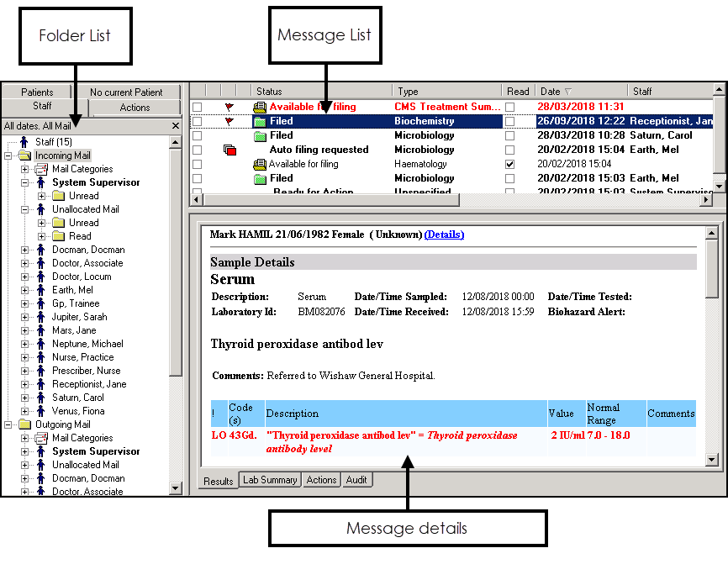Open the patient Details link
Image resolution: width=728 pixels, height=564 pixels.
point(444,235)
